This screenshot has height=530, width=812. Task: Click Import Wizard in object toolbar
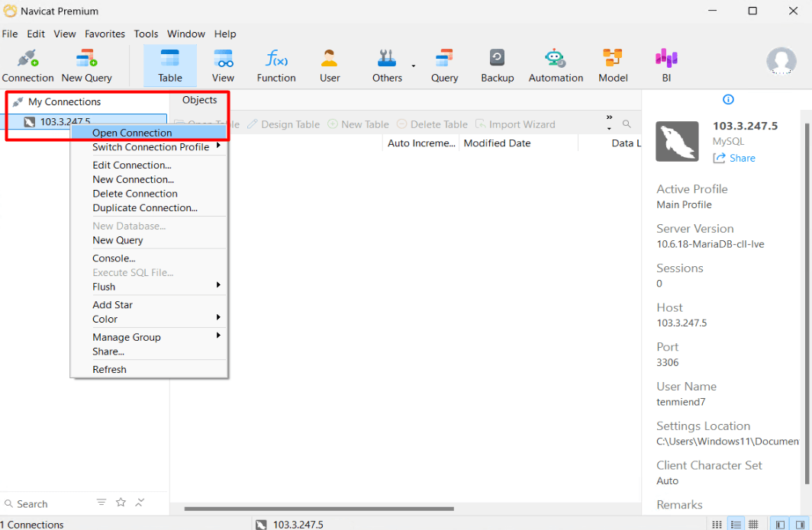tap(515, 124)
